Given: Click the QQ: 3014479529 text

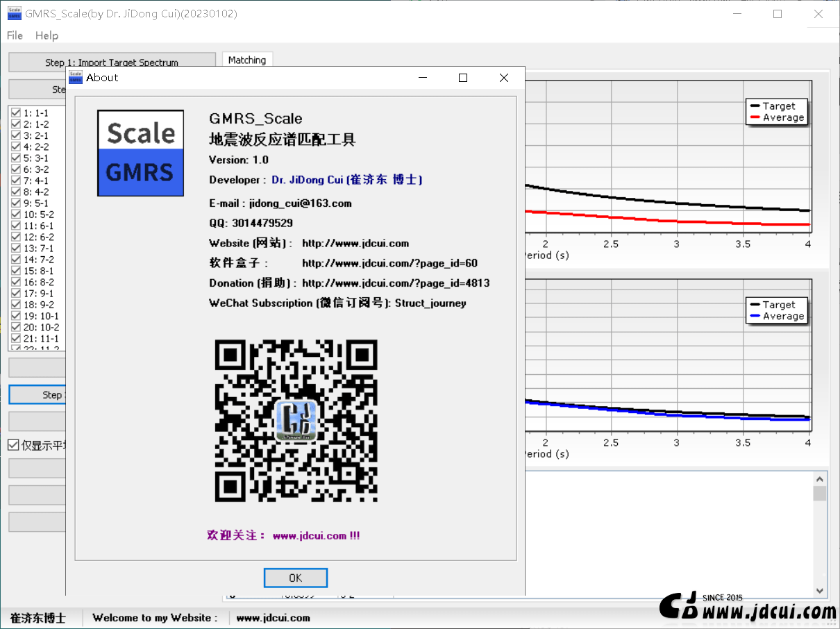Looking at the screenshot, I should [x=251, y=223].
